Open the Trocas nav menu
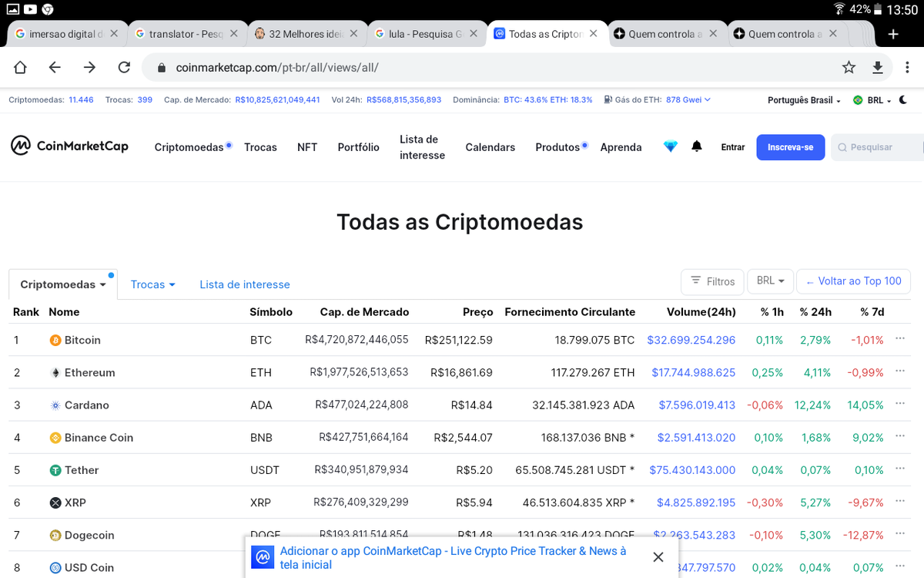This screenshot has height=578, width=924. coord(260,147)
